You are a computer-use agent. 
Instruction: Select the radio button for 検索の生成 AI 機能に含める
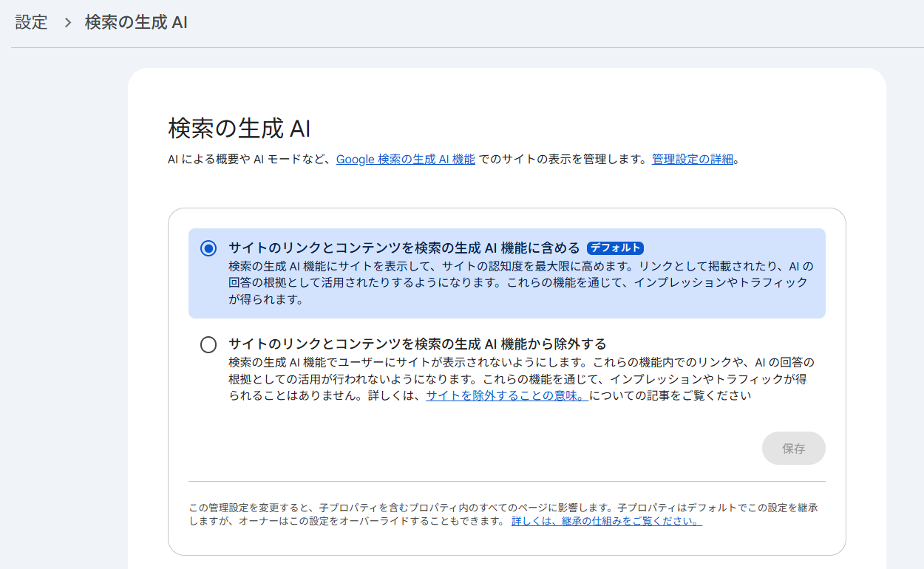[208, 248]
